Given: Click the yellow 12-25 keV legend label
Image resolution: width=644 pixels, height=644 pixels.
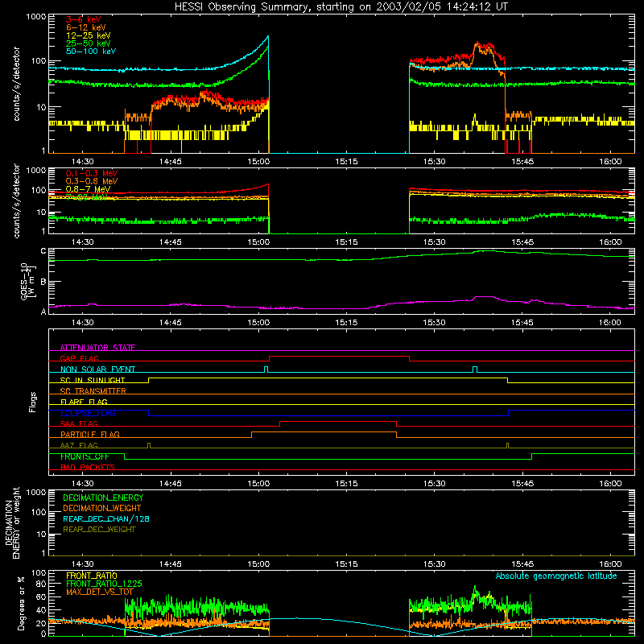Looking at the screenshot, I should (x=89, y=35).
